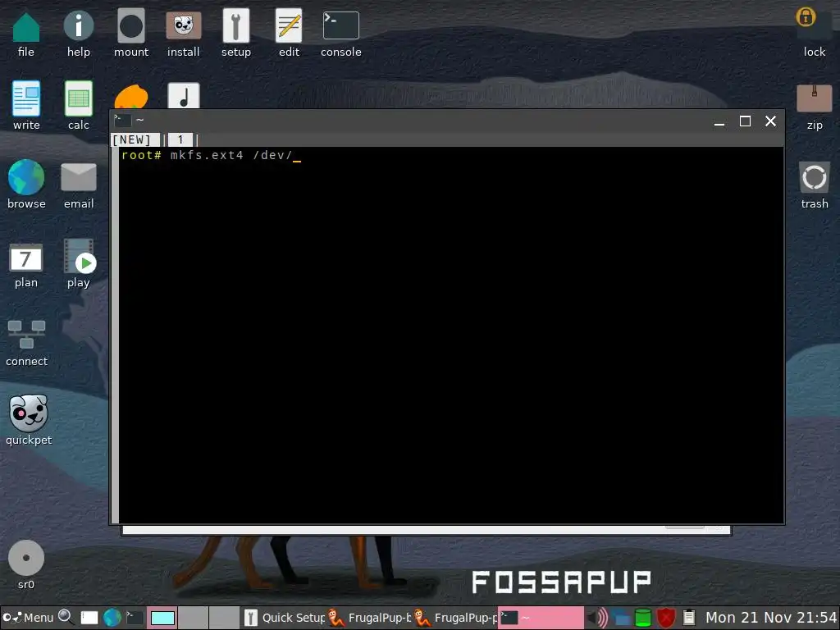Open the connect network icon
The width and height of the screenshot is (840, 630).
[26, 335]
